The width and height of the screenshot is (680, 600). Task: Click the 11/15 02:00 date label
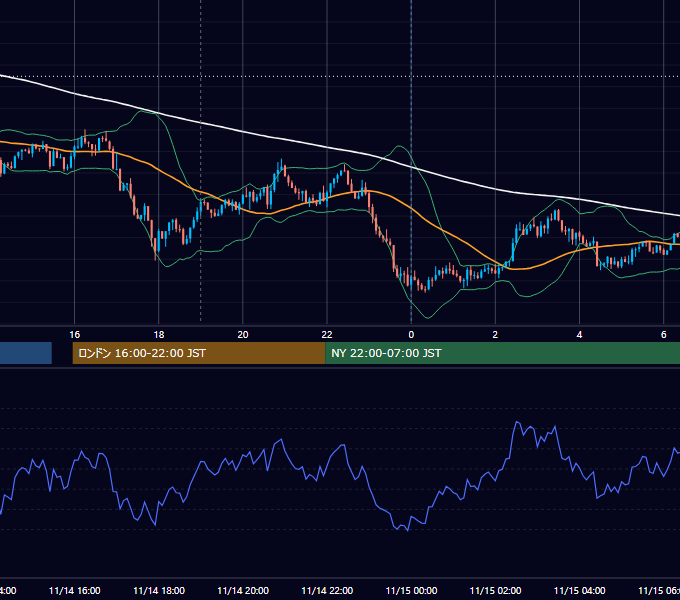(x=495, y=591)
